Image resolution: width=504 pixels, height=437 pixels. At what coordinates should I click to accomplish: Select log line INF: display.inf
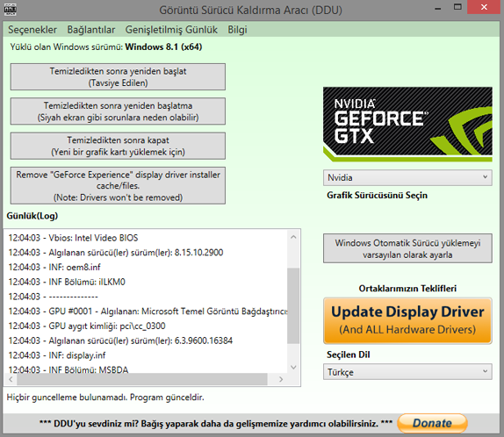(57, 355)
